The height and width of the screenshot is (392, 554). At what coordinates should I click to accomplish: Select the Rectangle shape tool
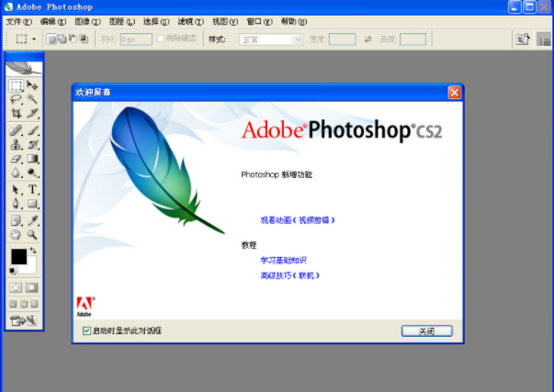32,204
